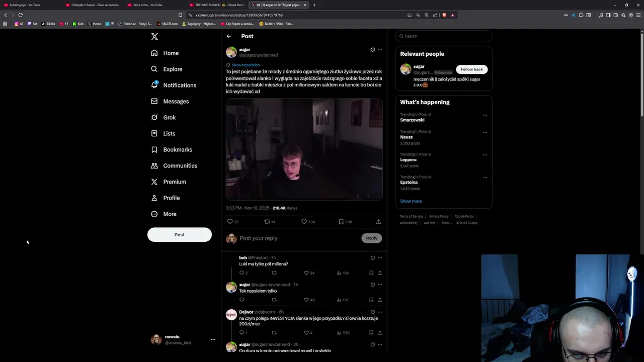Open FACEIT.com bookmark
Screen dimensions: 644x362
click(x=167, y=24)
